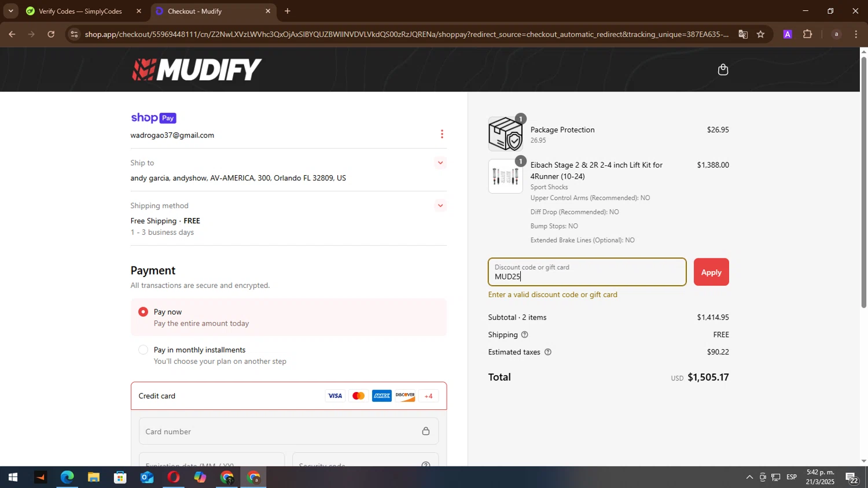Click the Shop Pay logo
Screen dimensions: 868x488
(x=153, y=118)
